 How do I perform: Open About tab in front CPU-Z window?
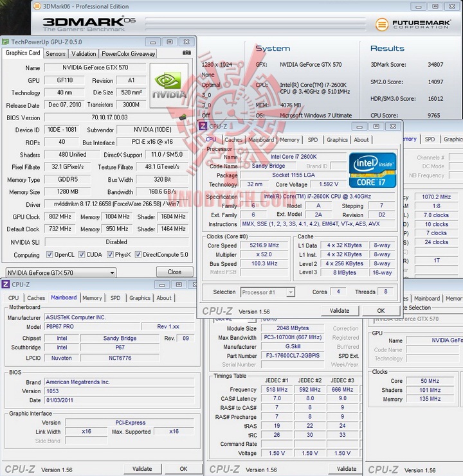pos(361,139)
